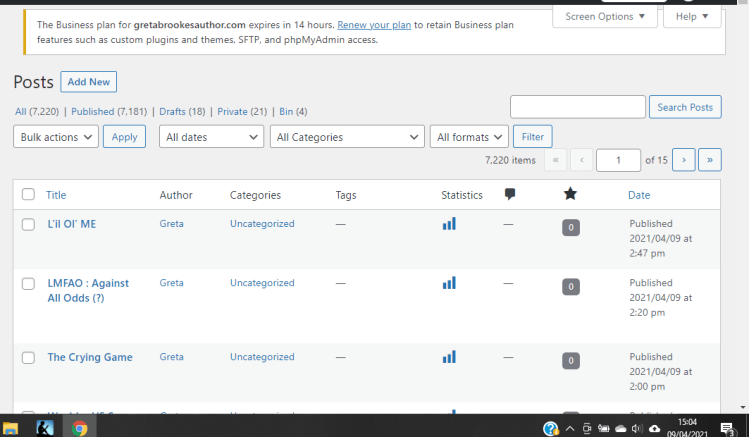Expand the All dates filter
The height and width of the screenshot is (437, 749).
[211, 137]
